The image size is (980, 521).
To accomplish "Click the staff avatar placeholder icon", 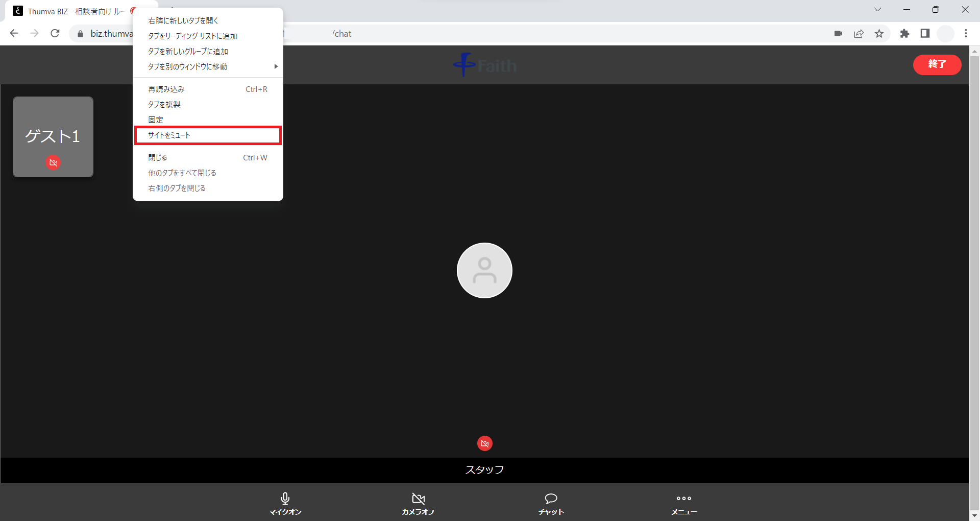I will (x=484, y=270).
